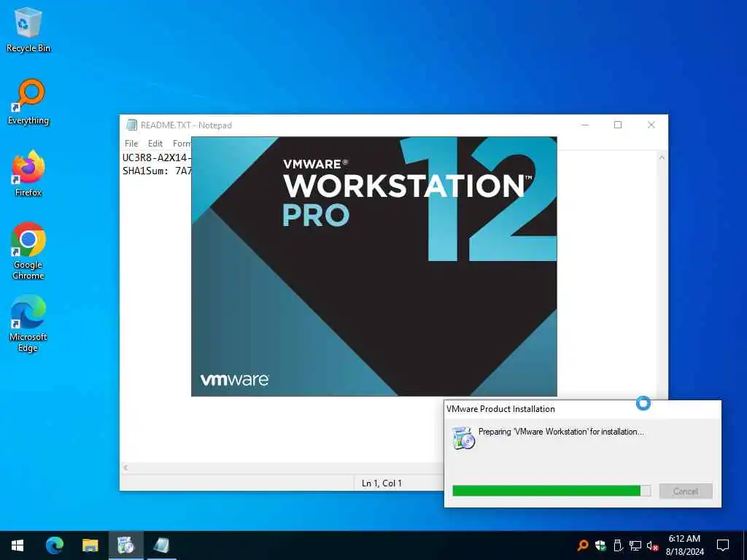
Task: Maximize the README.TXT Notepad window
Action: [x=618, y=125]
